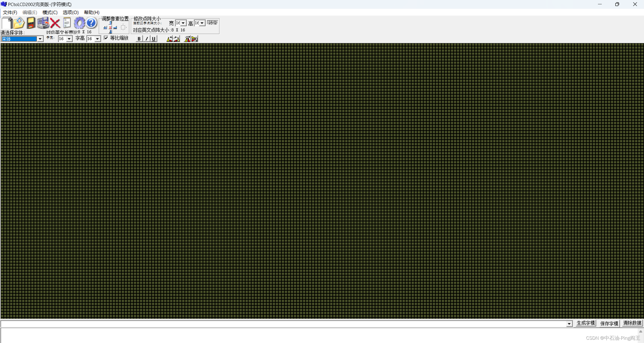
Task: Close the PCtoLCD2002 window
Action: click(635, 4)
